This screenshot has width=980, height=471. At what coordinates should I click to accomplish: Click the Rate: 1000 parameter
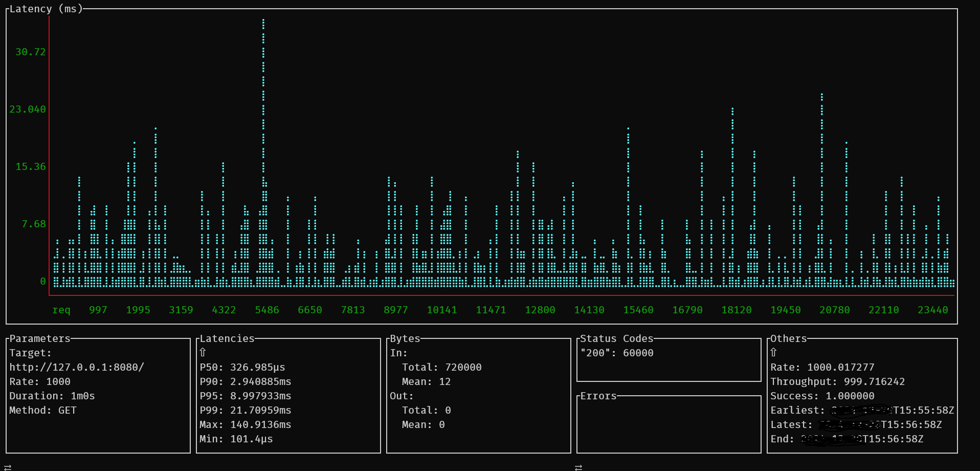[x=40, y=381]
